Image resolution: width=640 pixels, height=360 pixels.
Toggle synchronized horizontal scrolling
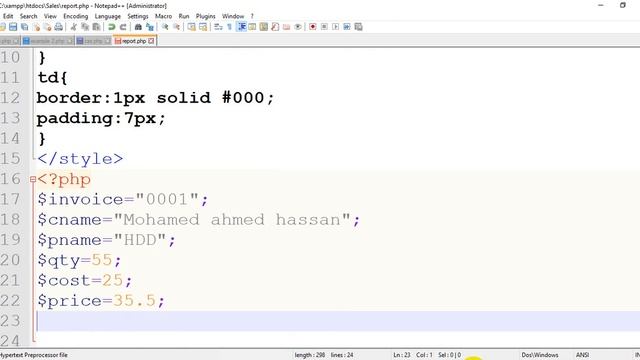203,27
